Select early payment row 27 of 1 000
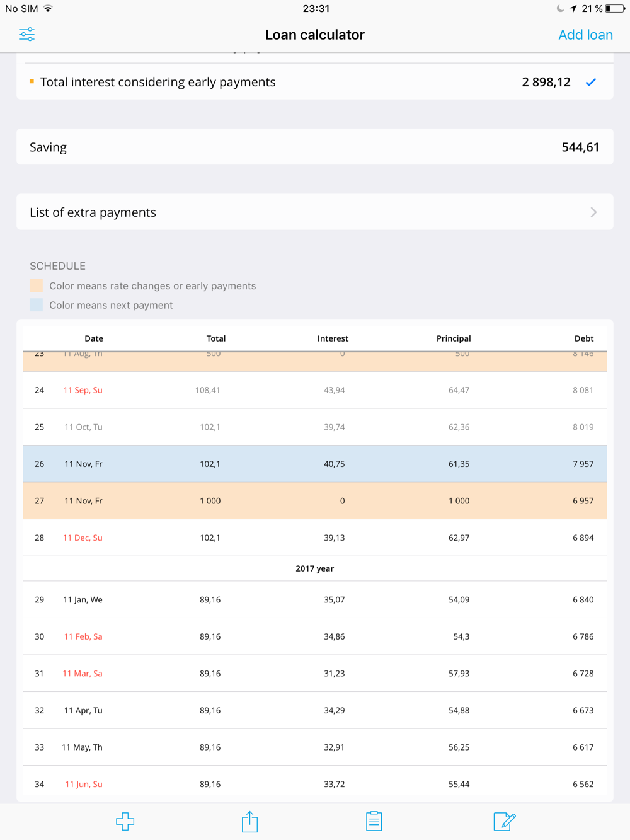The image size is (630, 840). coord(314,501)
